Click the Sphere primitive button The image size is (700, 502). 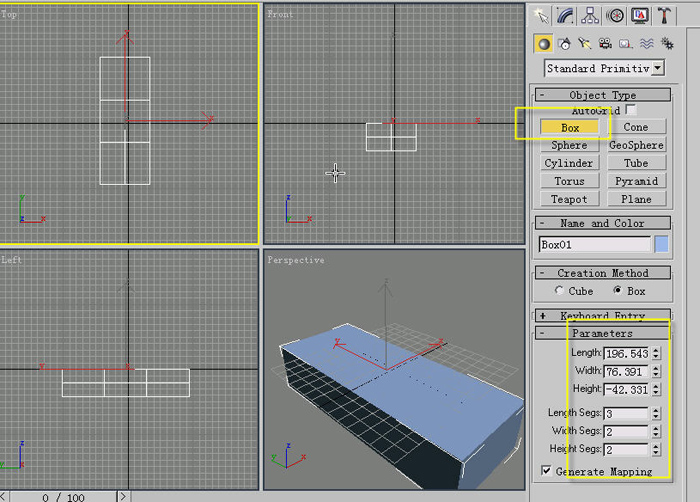[570, 145]
